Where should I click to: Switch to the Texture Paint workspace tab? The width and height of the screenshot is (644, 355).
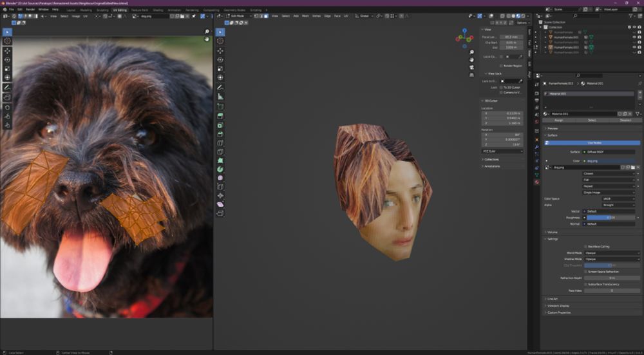click(x=139, y=10)
